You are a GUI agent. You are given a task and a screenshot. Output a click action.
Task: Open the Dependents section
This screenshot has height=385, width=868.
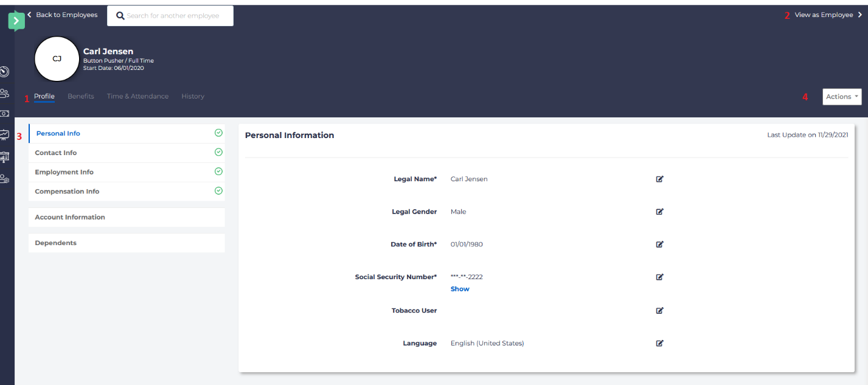[x=55, y=242]
